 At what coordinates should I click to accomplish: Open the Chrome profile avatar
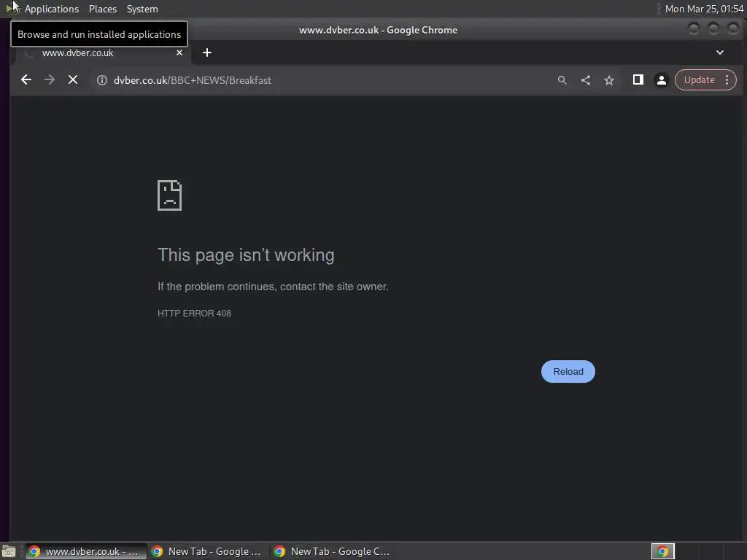661,80
